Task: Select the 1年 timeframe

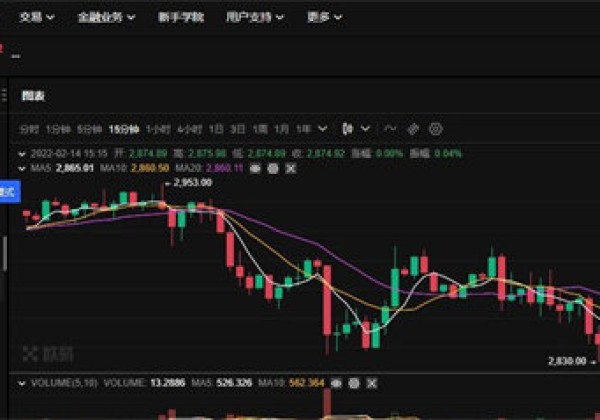Action: pos(303,129)
